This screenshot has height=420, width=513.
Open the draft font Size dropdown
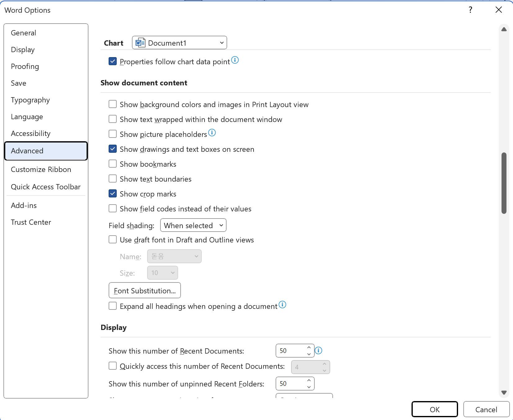pos(162,273)
